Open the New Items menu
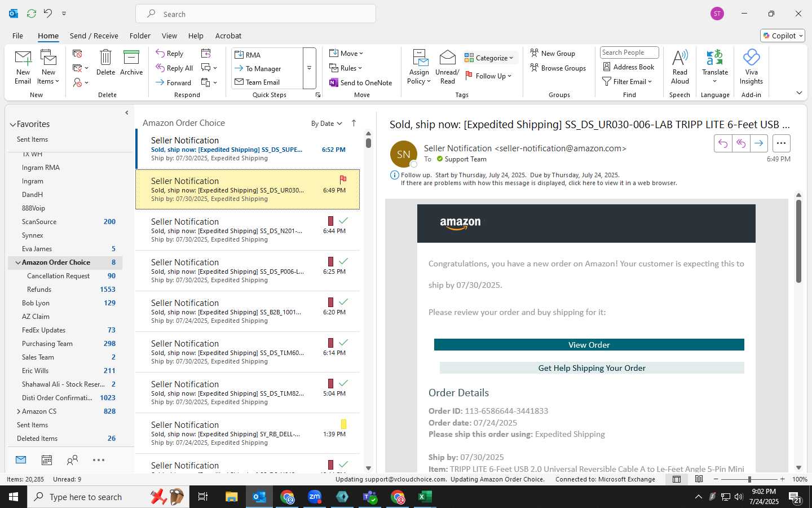Image resolution: width=812 pixels, height=508 pixels. 48,67
